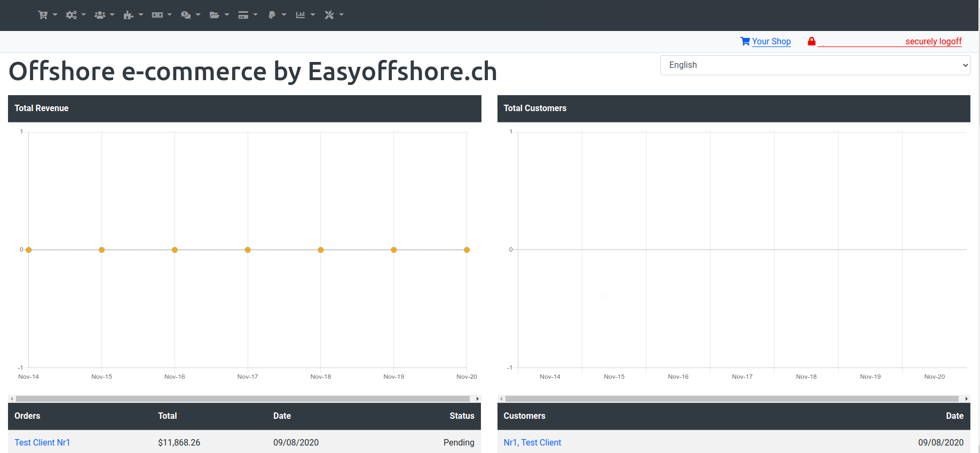This screenshot has height=453, width=980.
Task: Open the customers group menu icon
Action: [104, 15]
